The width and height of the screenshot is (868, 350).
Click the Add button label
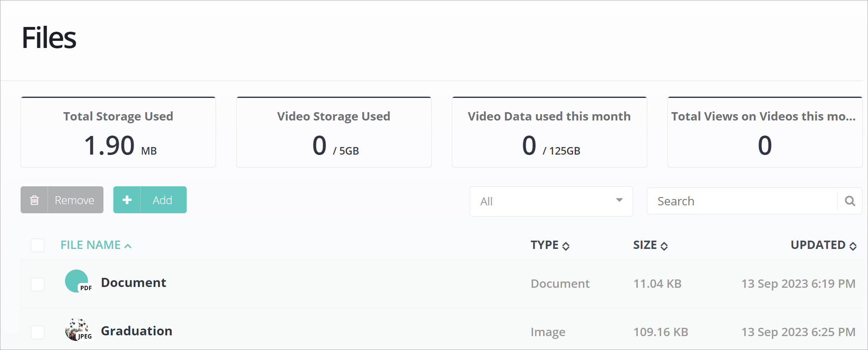[163, 200]
